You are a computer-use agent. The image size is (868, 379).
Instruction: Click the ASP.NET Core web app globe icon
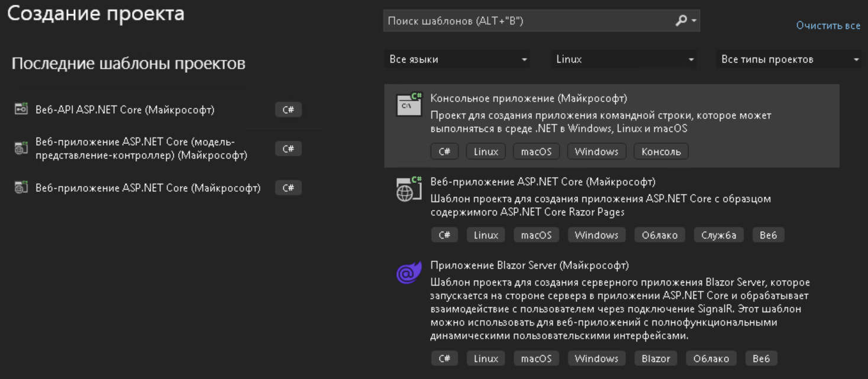click(409, 188)
